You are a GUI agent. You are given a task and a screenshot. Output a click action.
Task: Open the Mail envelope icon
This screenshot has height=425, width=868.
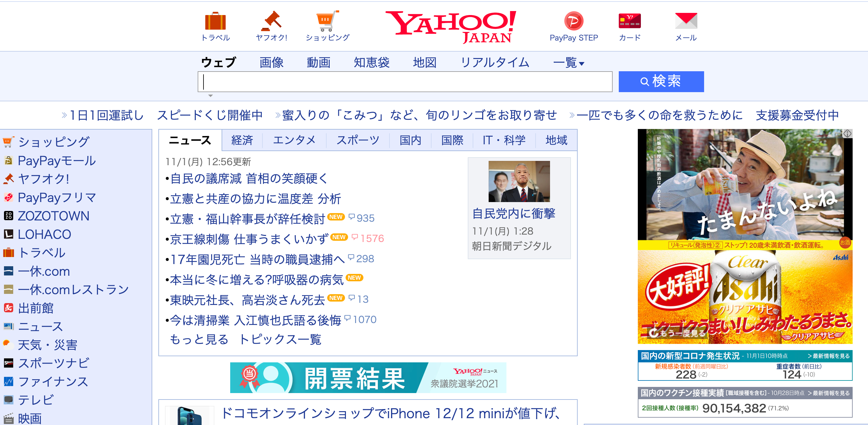coord(686,21)
